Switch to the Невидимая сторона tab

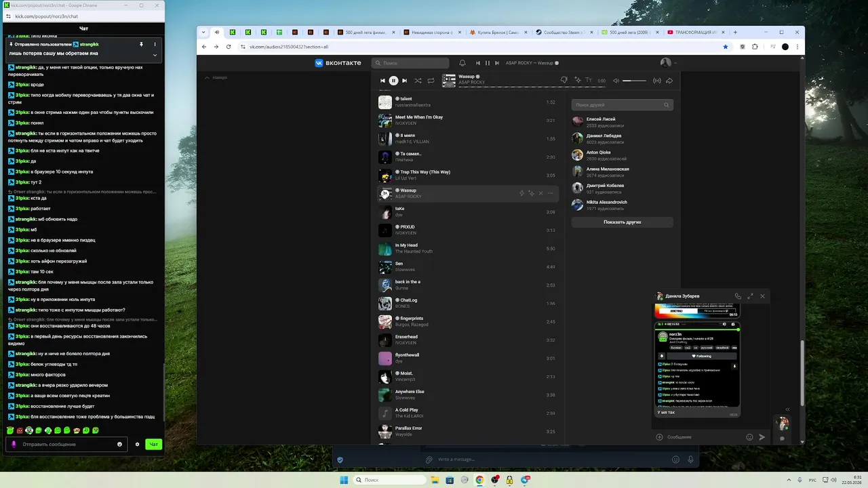(x=433, y=32)
